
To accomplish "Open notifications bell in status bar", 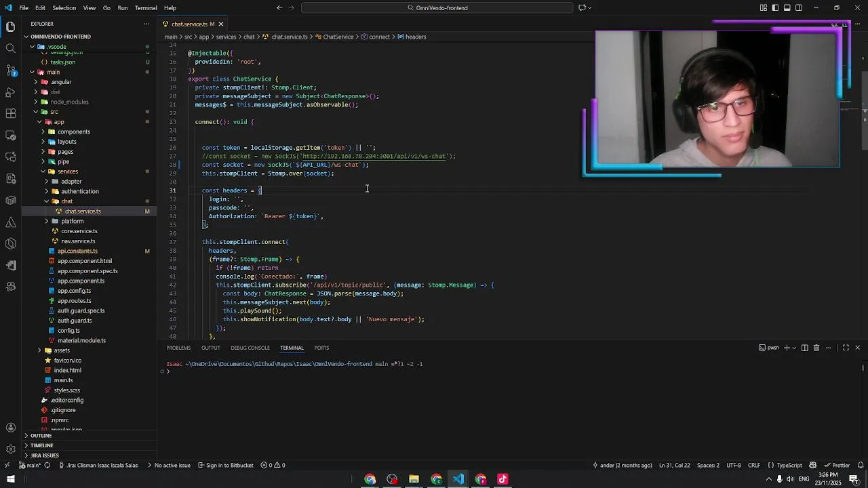I will point(860,465).
